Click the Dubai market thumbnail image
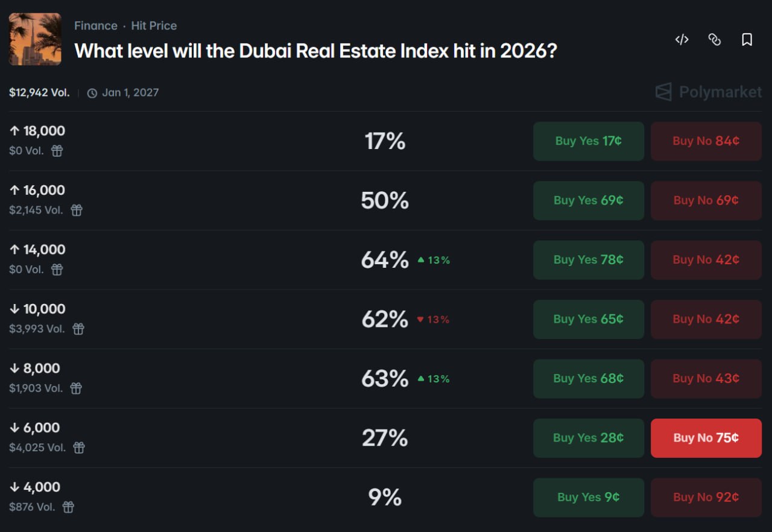 click(35, 39)
